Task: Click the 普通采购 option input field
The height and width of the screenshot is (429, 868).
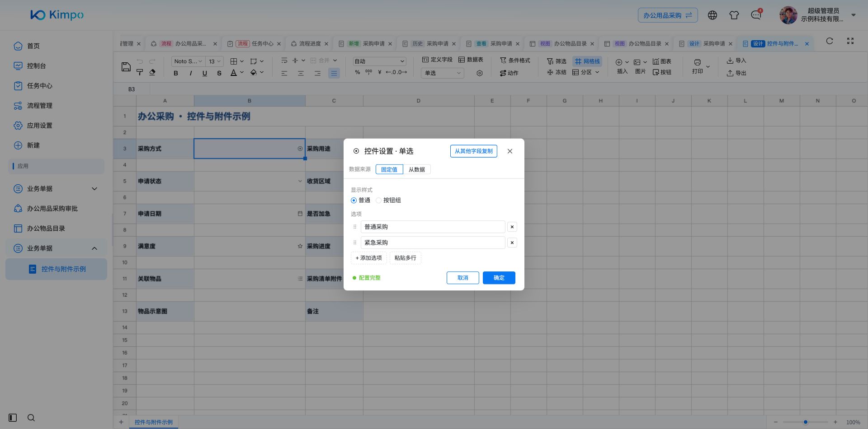Action: coord(433,227)
